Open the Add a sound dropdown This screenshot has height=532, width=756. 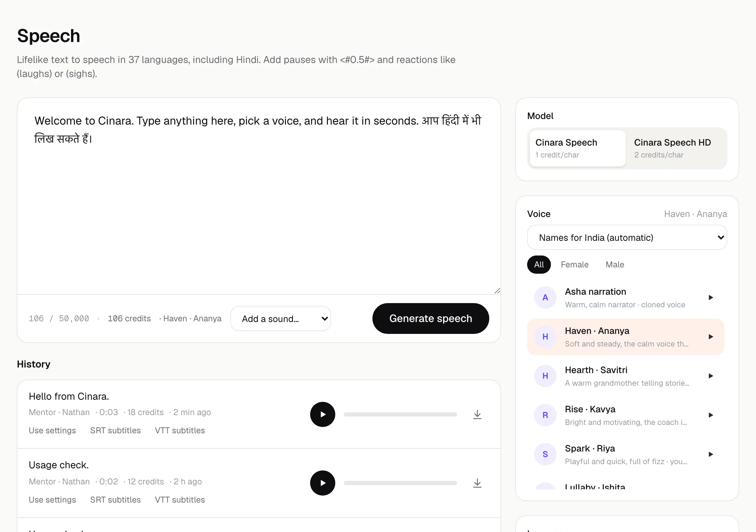pyautogui.click(x=281, y=319)
